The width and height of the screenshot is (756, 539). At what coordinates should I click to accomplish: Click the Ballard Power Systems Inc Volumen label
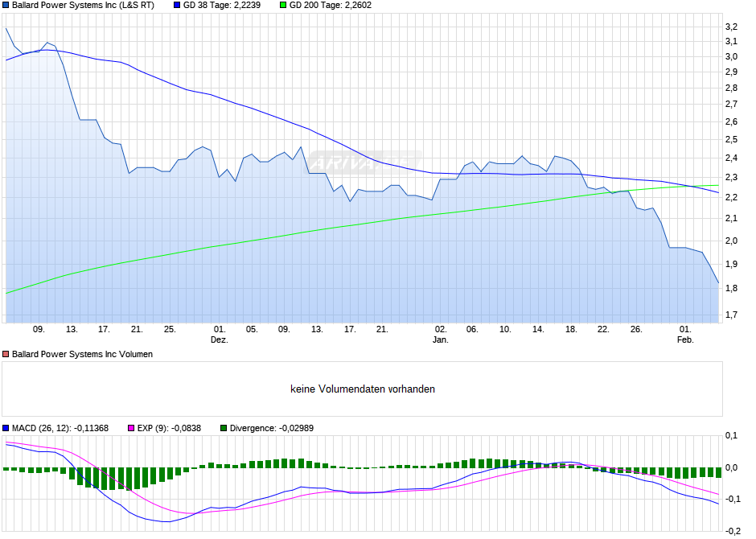point(82,354)
